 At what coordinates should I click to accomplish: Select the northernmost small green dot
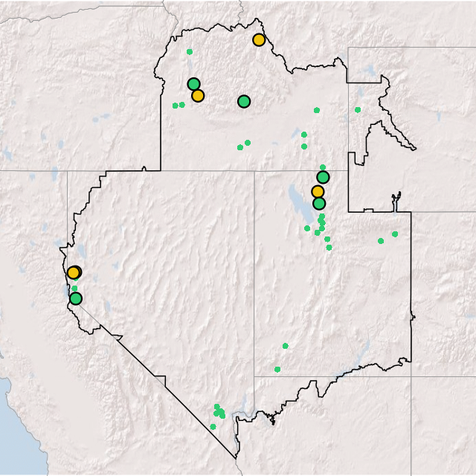click(190, 52)
